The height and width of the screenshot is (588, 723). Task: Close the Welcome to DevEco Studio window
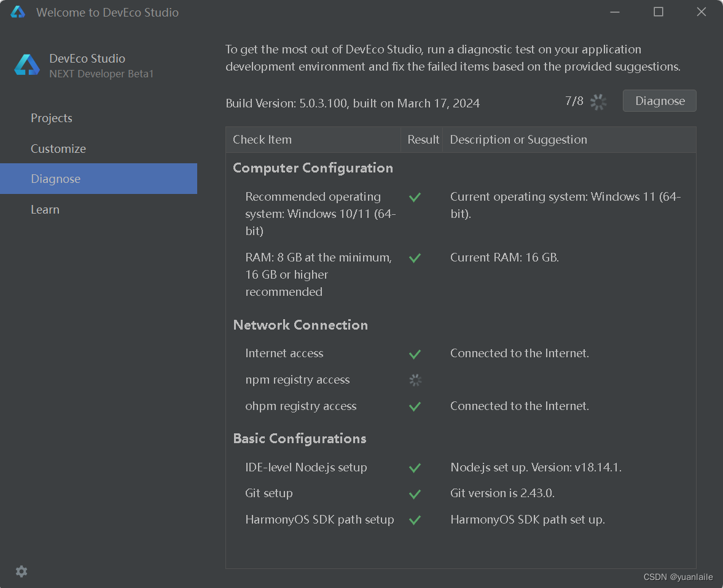702,12
